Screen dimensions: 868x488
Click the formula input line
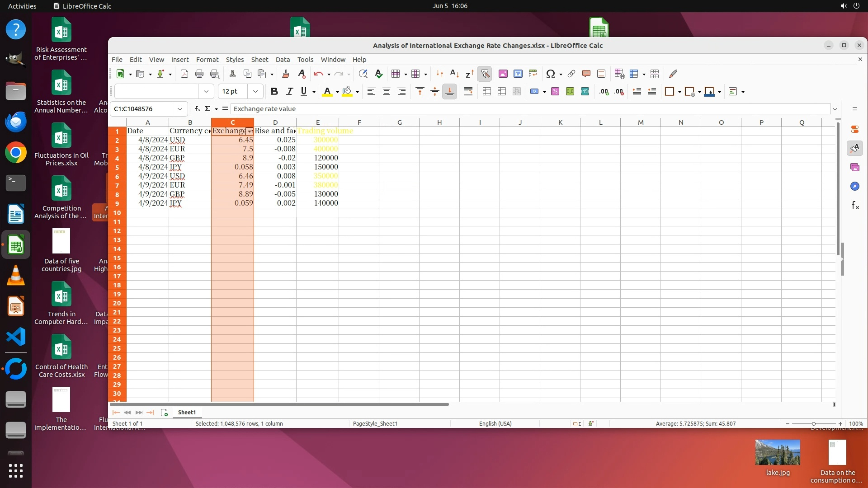tap(529, 109)
